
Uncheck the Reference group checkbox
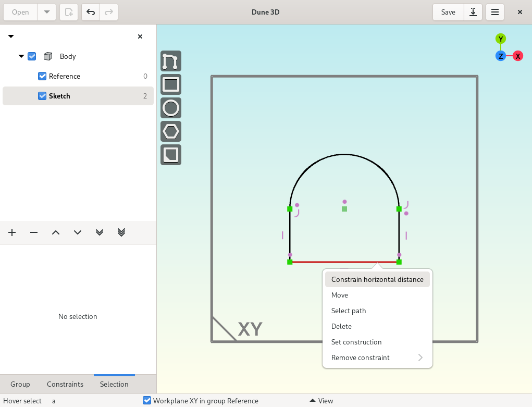click(42, 76)
